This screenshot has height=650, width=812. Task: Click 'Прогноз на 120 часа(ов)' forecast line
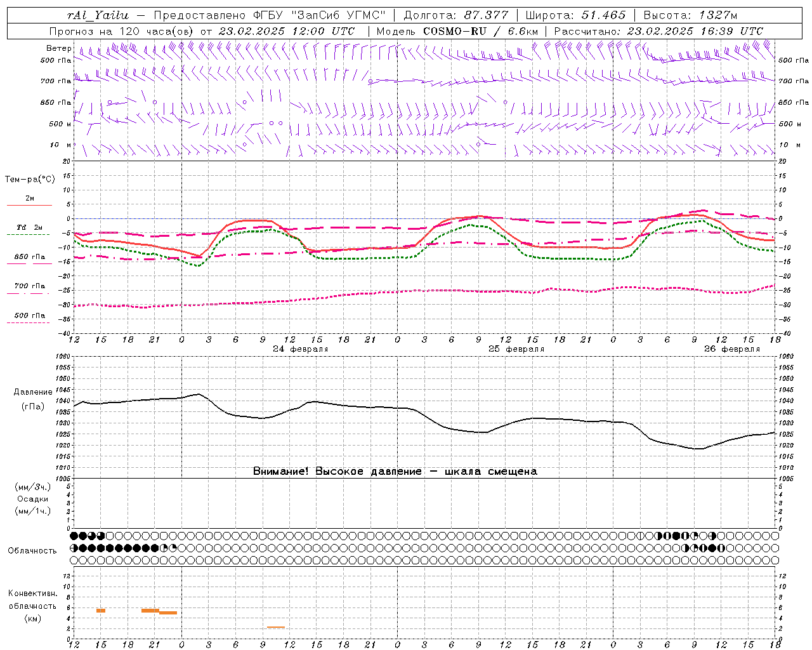tap(122, 31)
